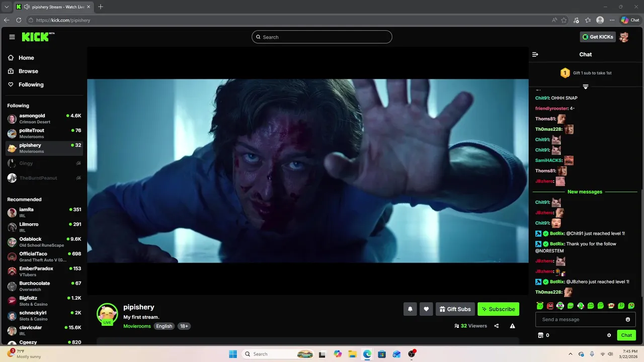Open a new browser tab
This screenshot has width=644, height=362.
101,7
